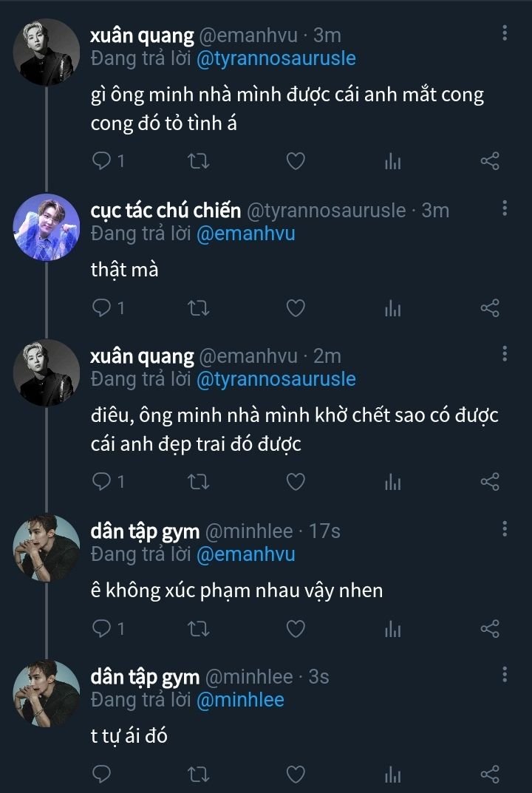Open more options on "t tự ái đó" tweet

[x=505, y=675]
